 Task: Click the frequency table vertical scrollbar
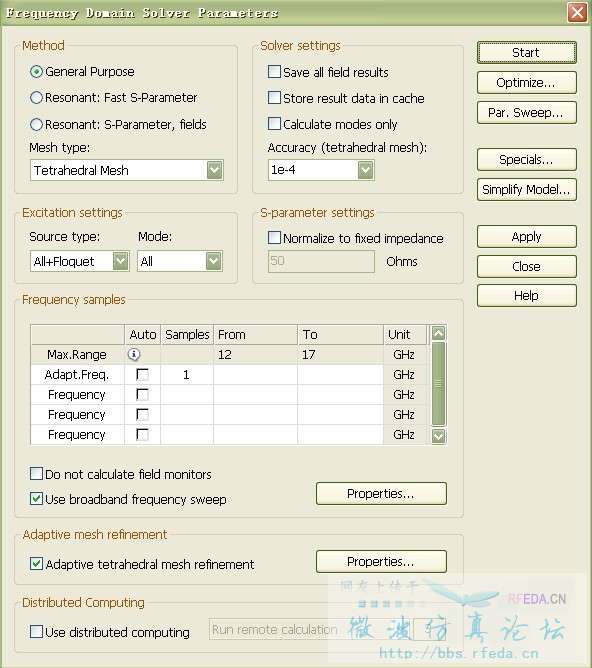pos(438,384)
